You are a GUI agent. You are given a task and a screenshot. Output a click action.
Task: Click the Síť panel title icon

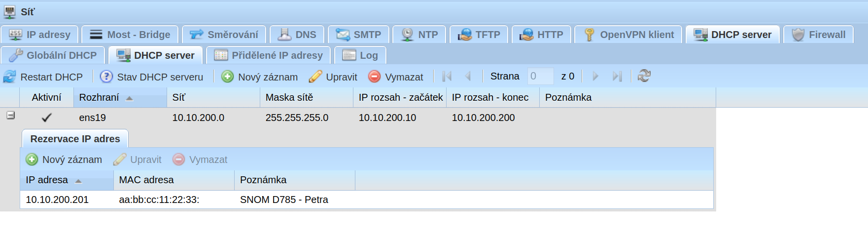tap(9, 11)
